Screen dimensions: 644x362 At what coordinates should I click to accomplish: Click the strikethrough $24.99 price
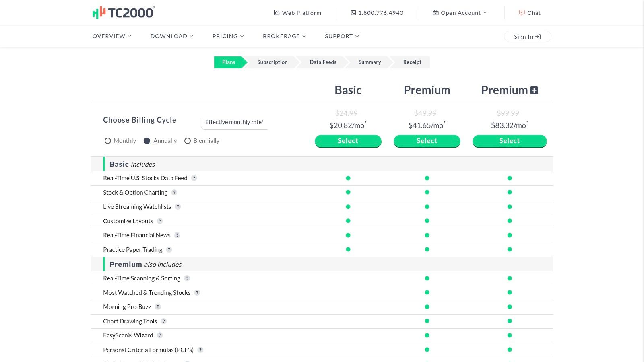347,113
